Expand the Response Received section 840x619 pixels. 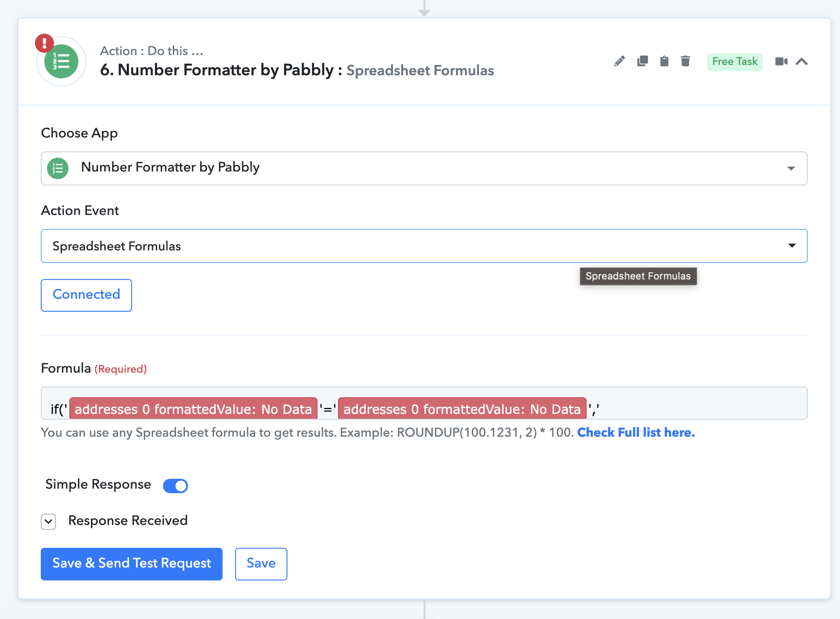click(48, 521)
